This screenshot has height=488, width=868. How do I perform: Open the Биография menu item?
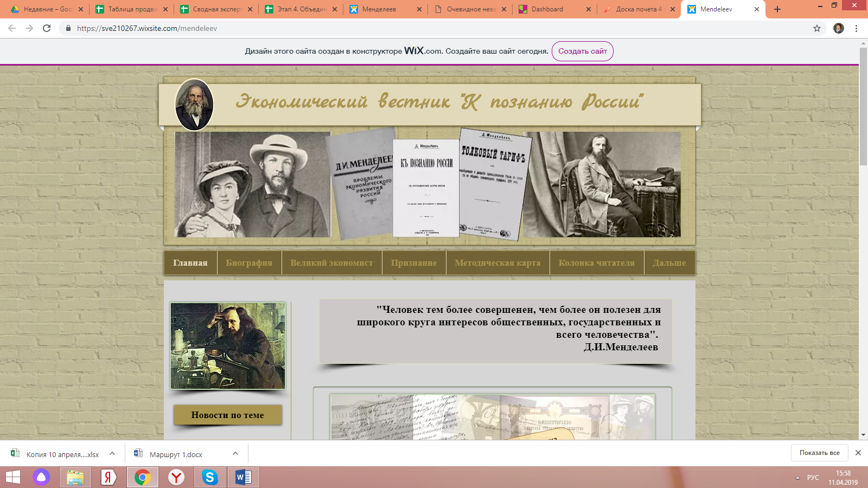[x=249, y=263]
